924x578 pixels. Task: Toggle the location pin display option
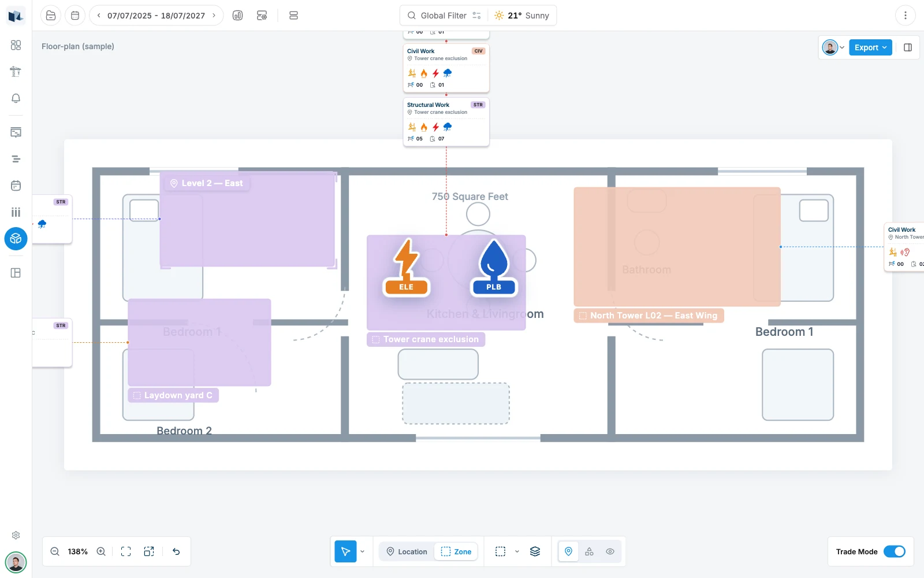click(568, 551)
